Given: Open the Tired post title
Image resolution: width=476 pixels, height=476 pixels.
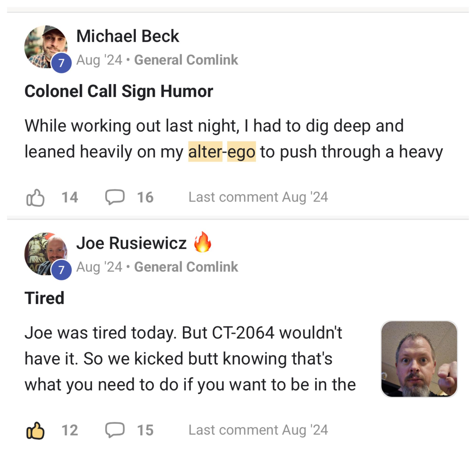Looking at the screenshot, I should coord(44,298).
